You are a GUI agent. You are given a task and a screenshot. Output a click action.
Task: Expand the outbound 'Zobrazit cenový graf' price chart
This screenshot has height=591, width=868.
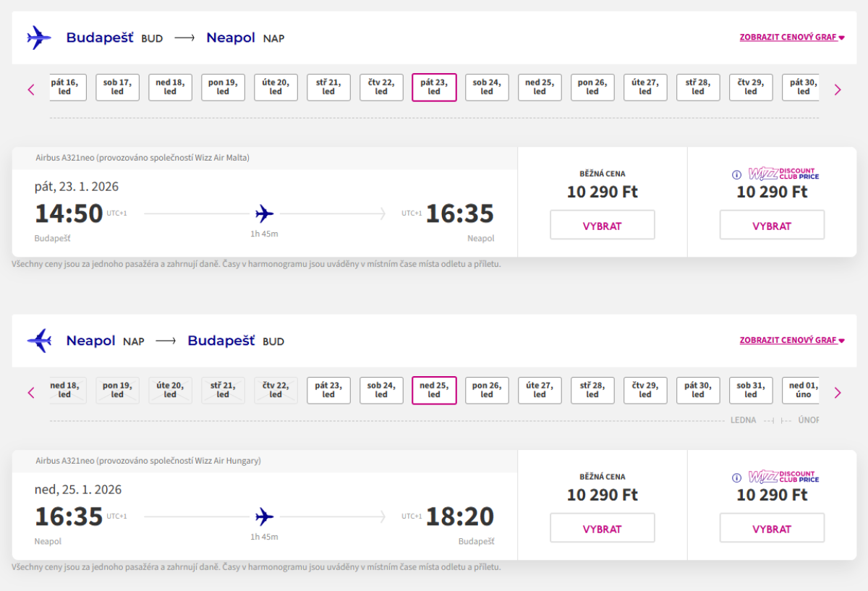pyautogui.click(x=791, y=37)
